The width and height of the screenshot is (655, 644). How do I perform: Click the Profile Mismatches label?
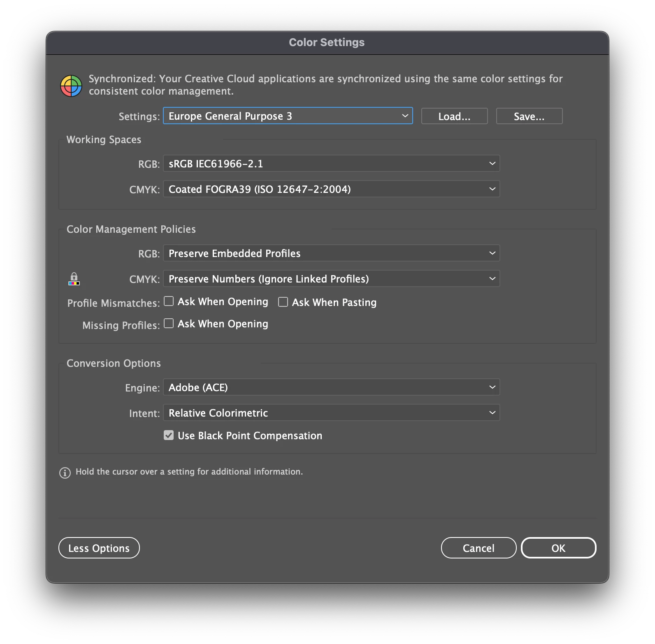[x=114, y=303]
